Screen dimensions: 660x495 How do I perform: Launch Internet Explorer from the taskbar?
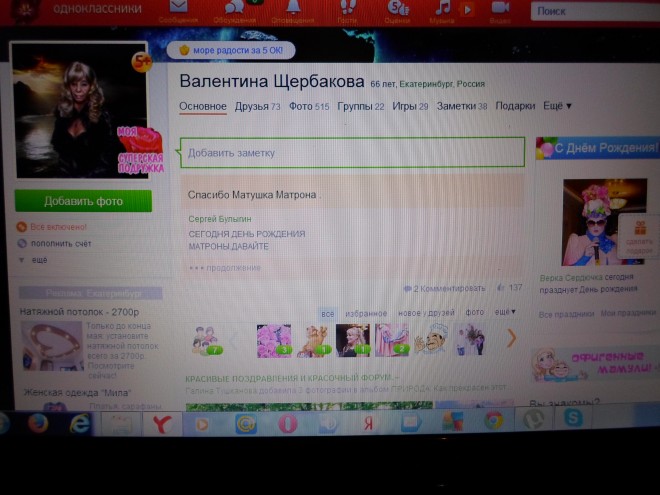coord(80,423)
